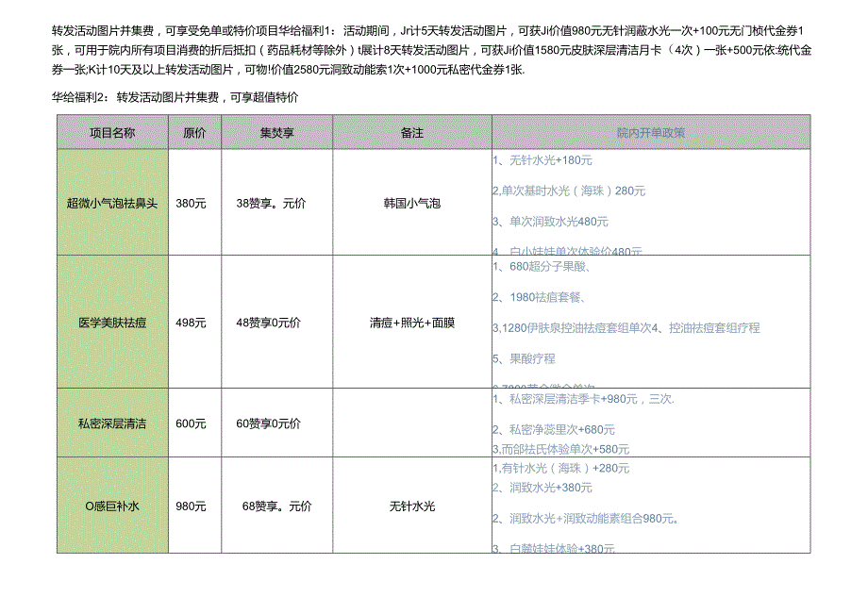
Task: Click the text '价值2580元润致动能素1次+1000元私密代金券1张.'
Action: [398, 70]
